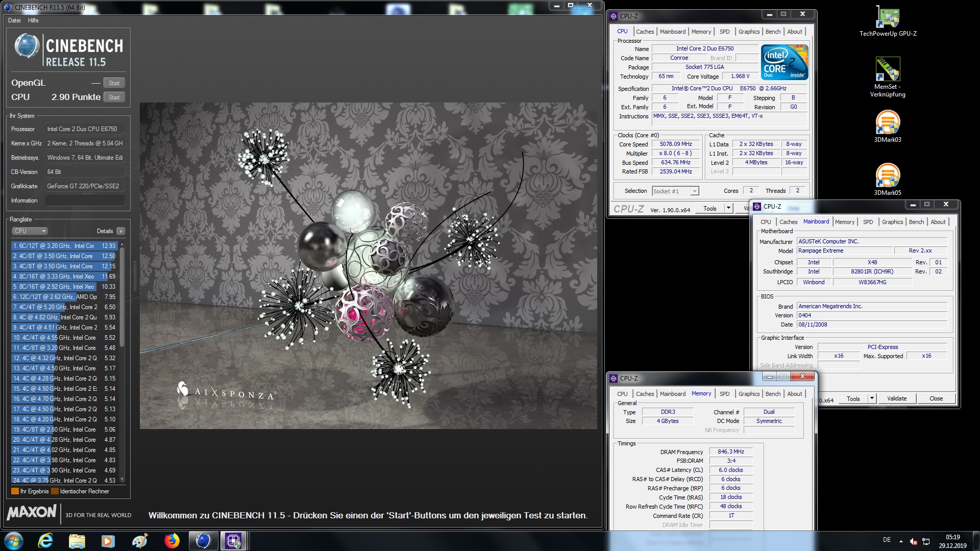Select rank 24 4C @ 3.75 GHz entry
This screenshot has height=551, width=980.
tap(65, 480)
